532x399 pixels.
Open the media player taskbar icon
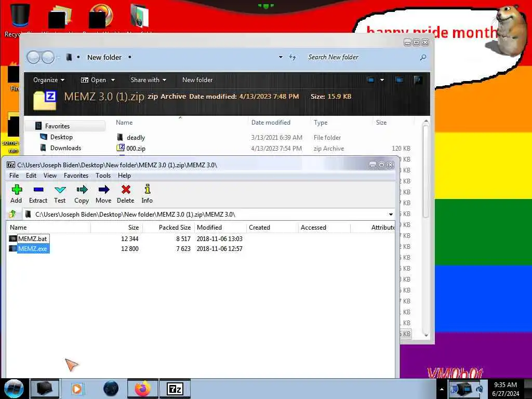tap(77, 389)
